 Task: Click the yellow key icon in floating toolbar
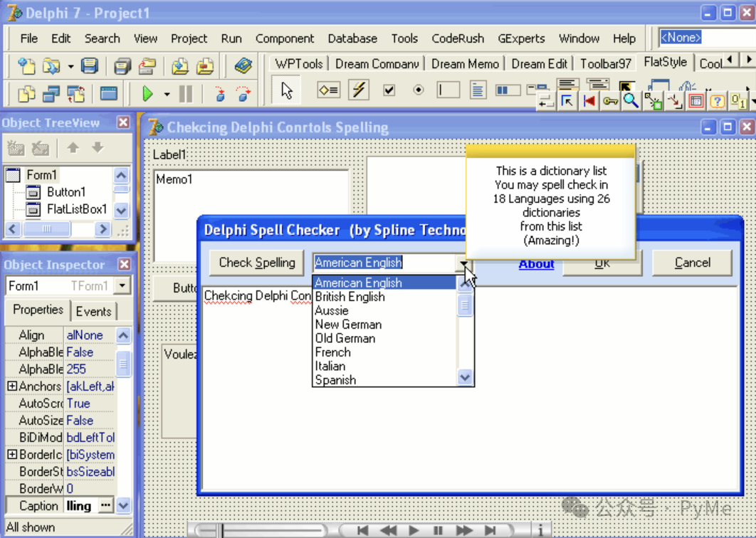coord(610,101)
